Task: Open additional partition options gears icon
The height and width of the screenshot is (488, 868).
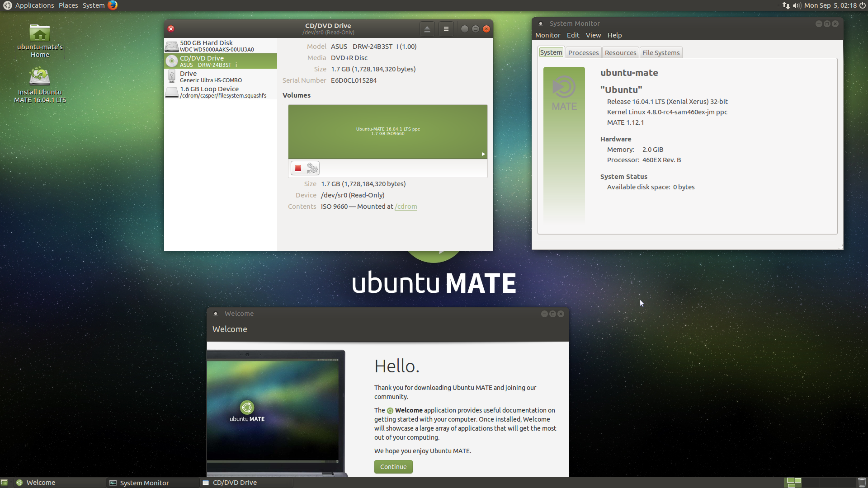Action: click(312, 169)
